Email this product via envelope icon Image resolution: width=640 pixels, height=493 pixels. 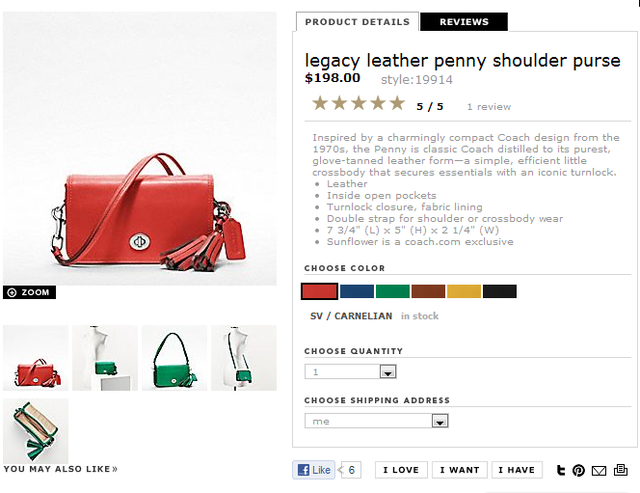[x=599, y=471]
